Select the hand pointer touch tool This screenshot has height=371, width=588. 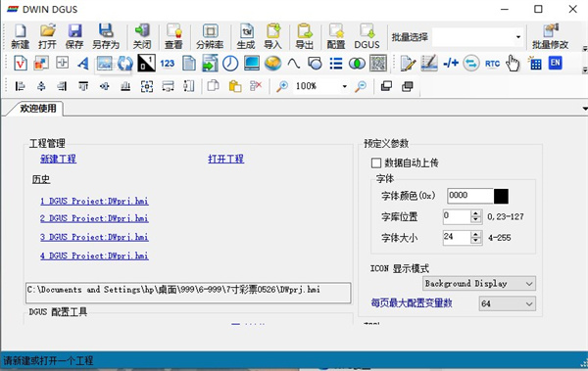(x=513, y=63)
